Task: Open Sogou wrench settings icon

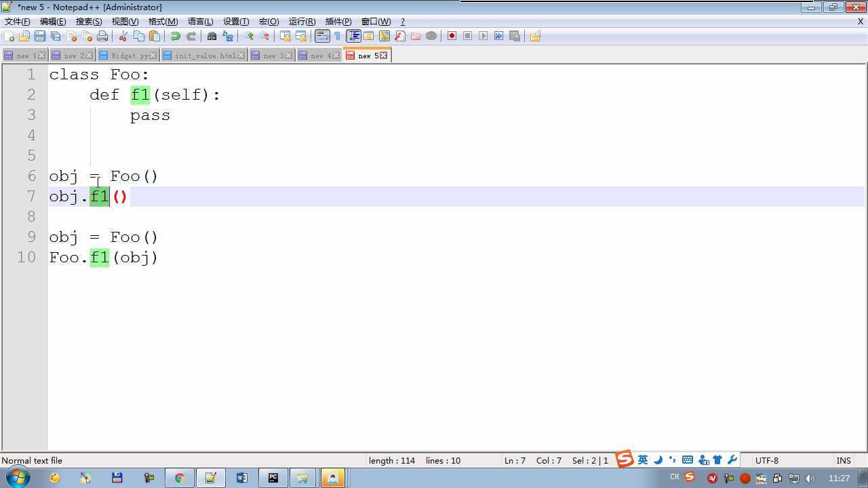Action: [732, 460]
